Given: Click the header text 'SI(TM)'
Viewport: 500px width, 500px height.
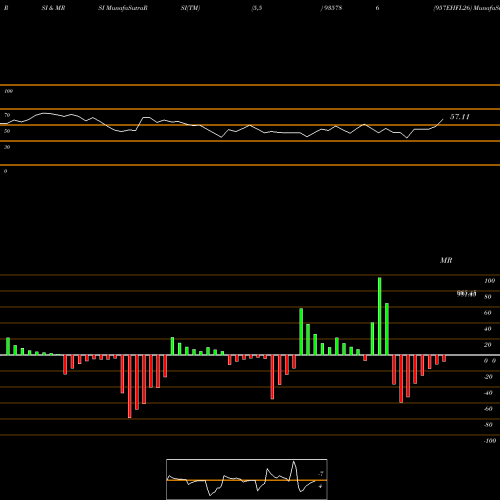Looking at the screenshot, I should click(190, 8).
